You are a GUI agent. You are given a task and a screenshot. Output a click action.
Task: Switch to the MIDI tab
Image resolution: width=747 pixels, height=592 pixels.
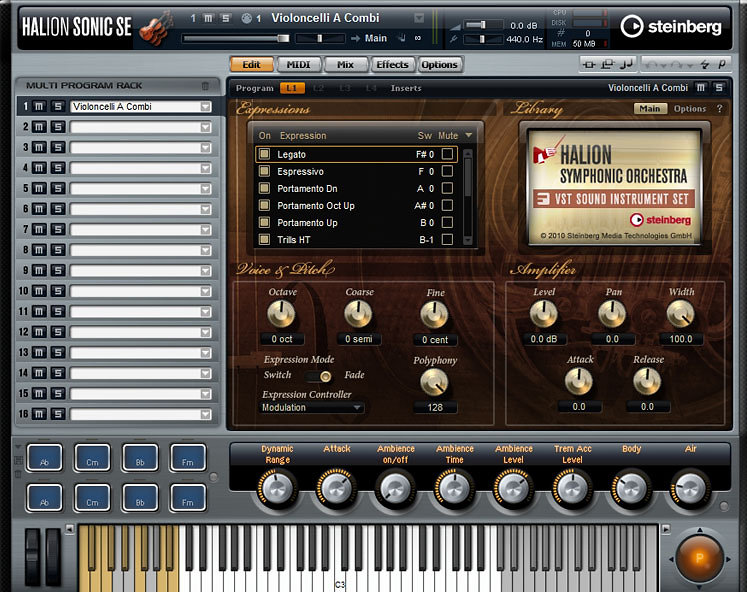299,64
